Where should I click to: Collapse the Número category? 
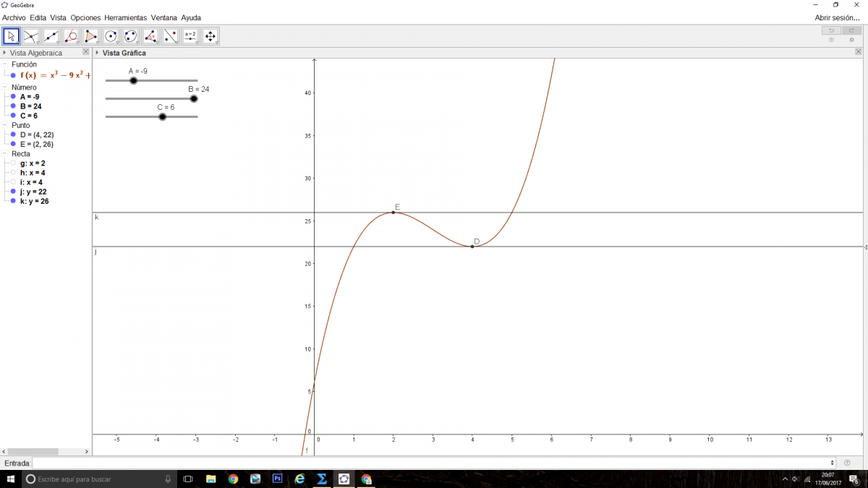5,87
